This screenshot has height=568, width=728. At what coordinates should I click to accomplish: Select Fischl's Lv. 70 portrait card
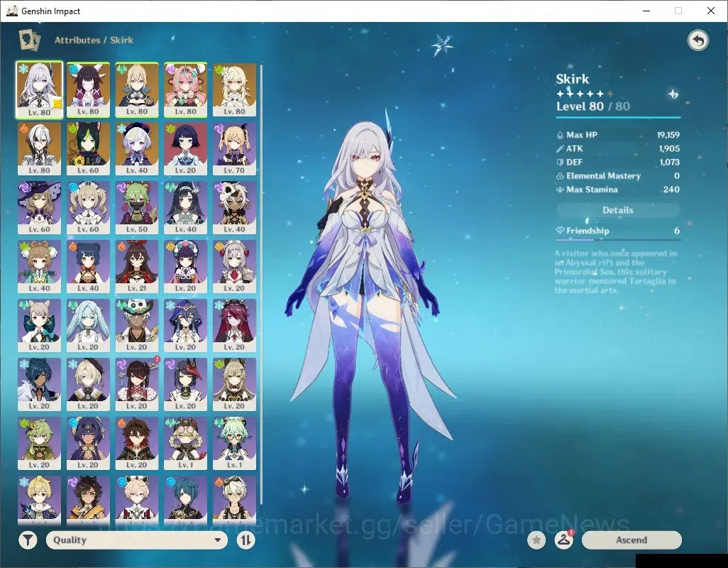tap(234, 148)
